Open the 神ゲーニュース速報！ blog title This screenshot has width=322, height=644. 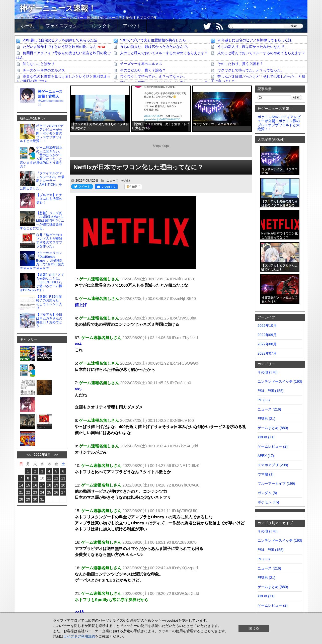[57, 8]
